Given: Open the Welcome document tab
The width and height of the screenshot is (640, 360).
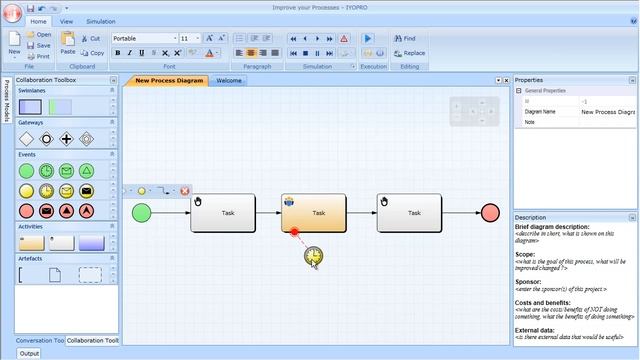Looking at the screenshot, I should pyautogui.click(x=229, y=81).
